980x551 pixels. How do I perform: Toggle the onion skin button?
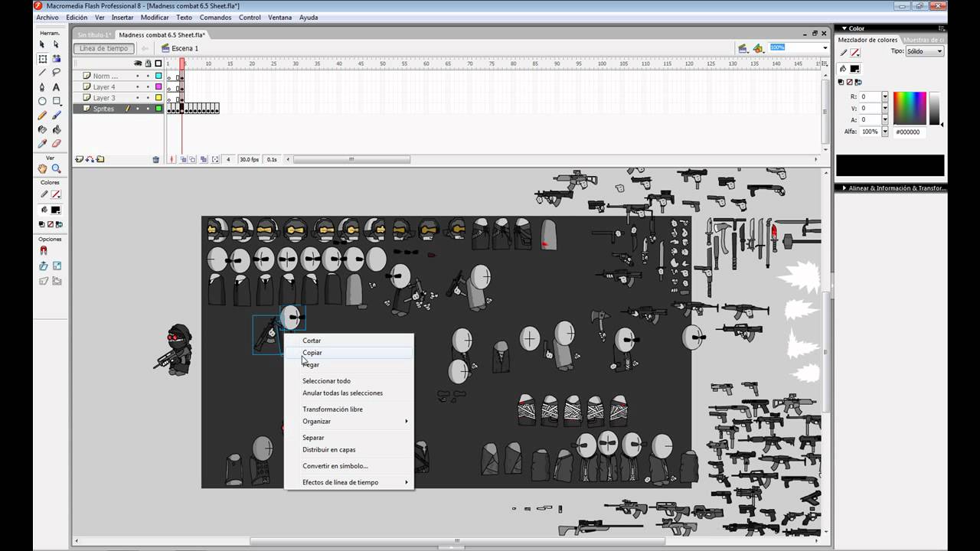point(182,159)
